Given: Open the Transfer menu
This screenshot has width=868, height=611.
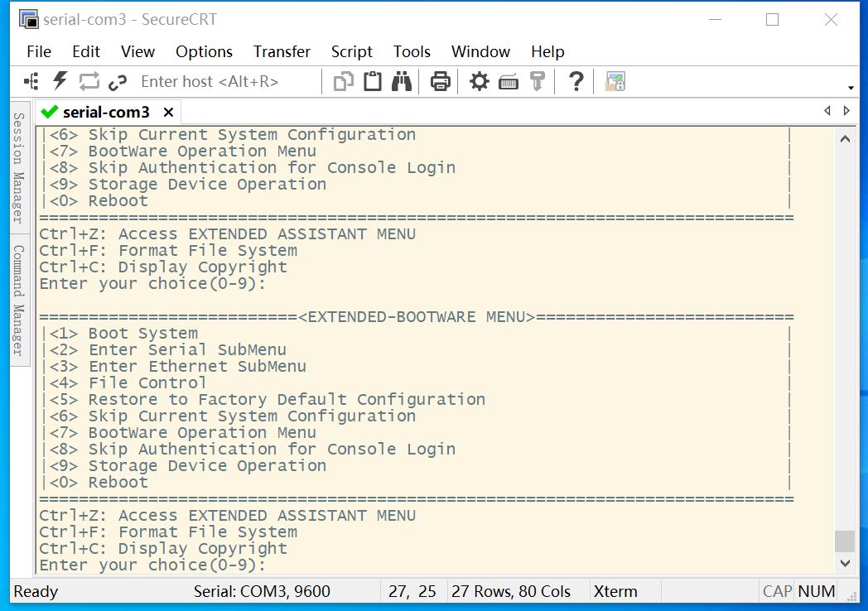Looking at the screenshot, I should point(282,51).
